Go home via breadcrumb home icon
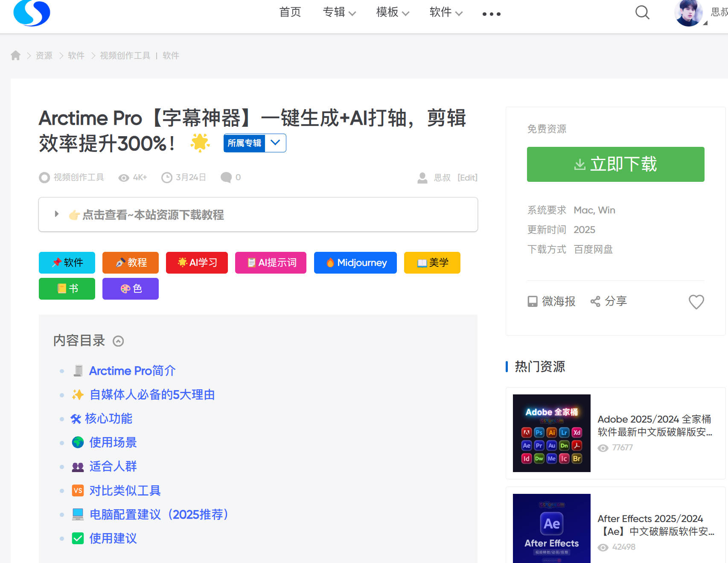 click(x=15, y=55)
